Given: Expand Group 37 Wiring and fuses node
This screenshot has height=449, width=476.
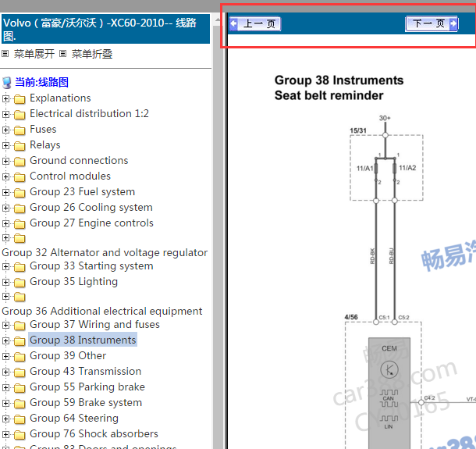Looking at the screenshot, I should coord(5,325).
